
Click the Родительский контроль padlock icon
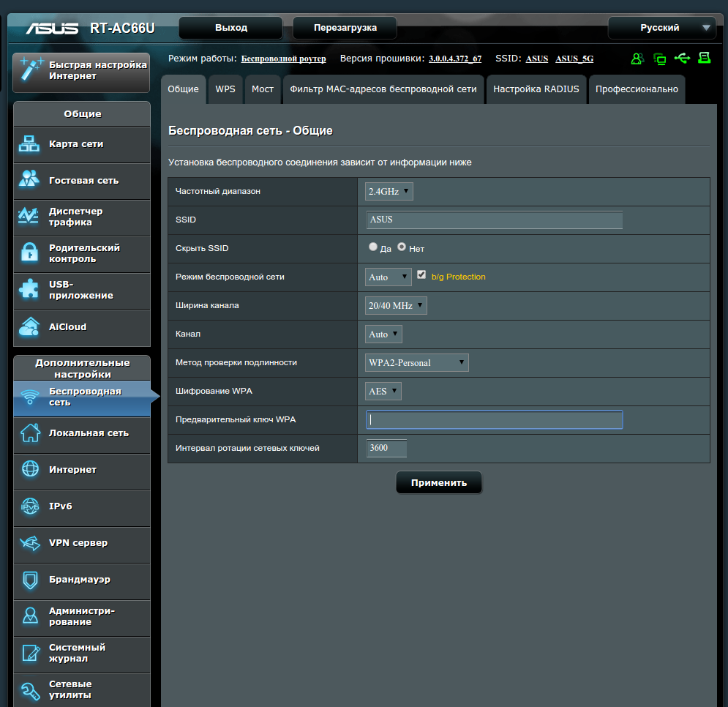click(x=30, y=252)
